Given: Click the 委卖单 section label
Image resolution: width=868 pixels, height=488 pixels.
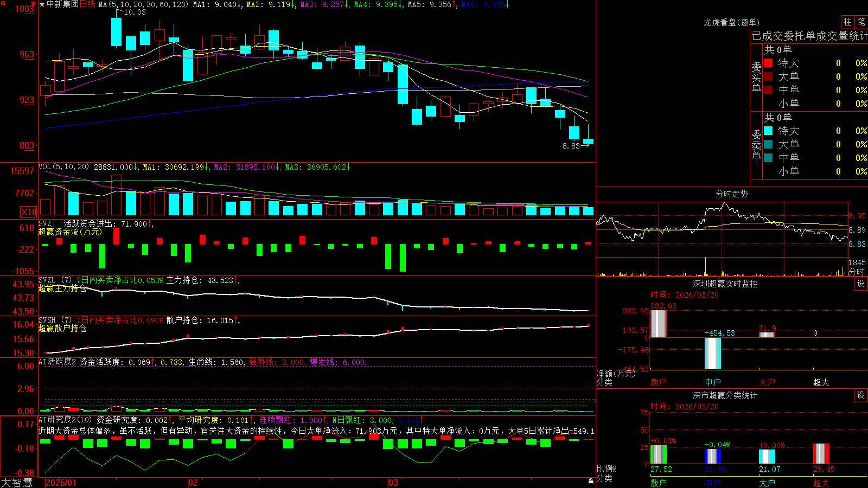Looking at the screenshot, I should click(756, 145).
